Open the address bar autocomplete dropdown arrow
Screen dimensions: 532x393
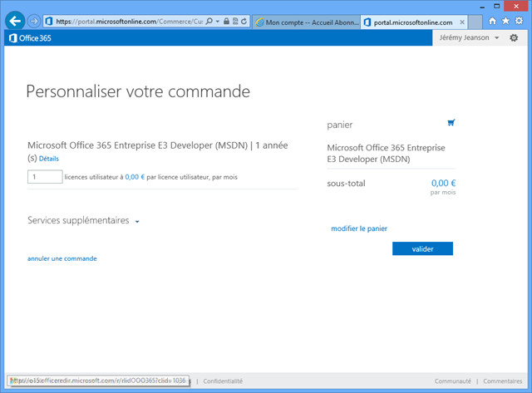tap(218, 22)
